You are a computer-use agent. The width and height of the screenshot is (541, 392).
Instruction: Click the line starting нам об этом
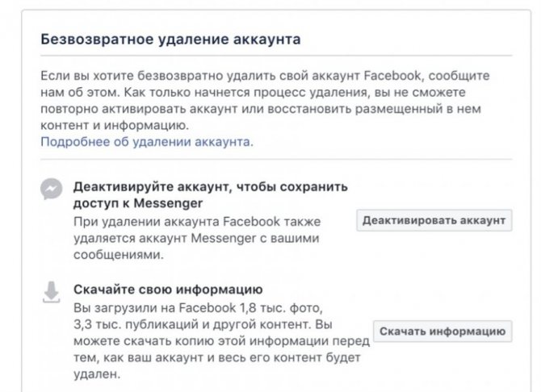[x=253, y=92]
